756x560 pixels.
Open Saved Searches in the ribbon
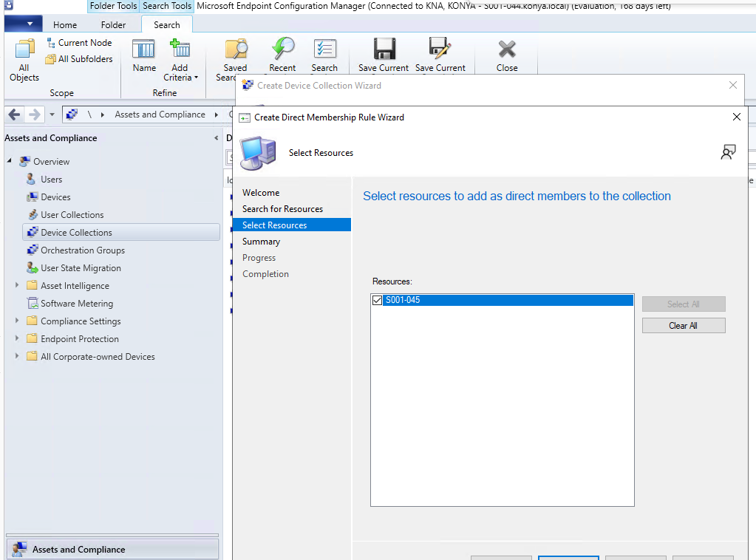coord(235,60)
